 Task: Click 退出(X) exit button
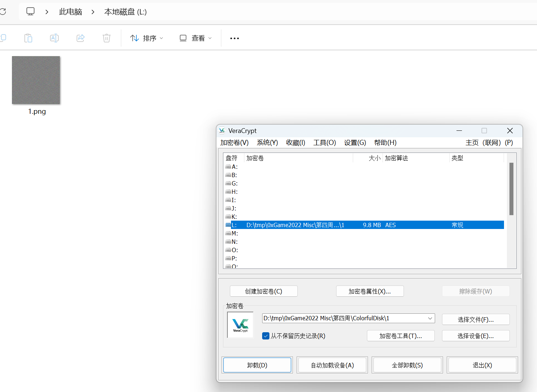click(482, 365)
